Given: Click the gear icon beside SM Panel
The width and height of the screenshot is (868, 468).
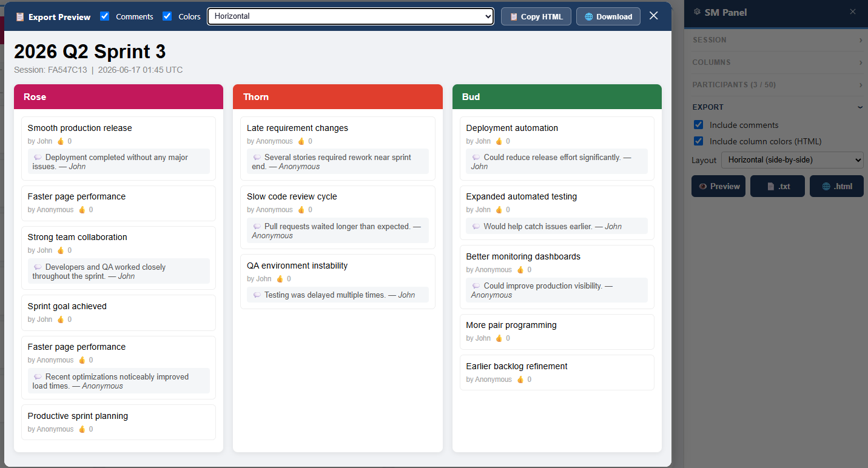Looking at the screenshot, I should click(x=697, y=12).
